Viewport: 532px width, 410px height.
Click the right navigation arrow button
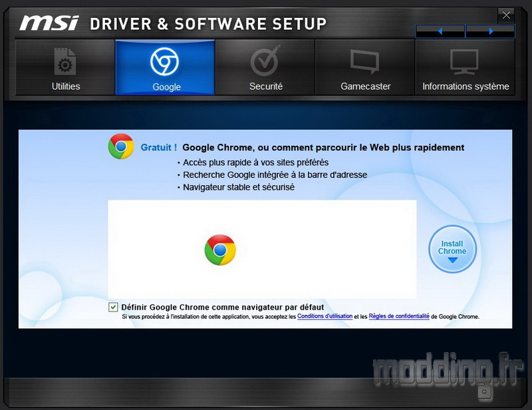click(x=490, y=31)
